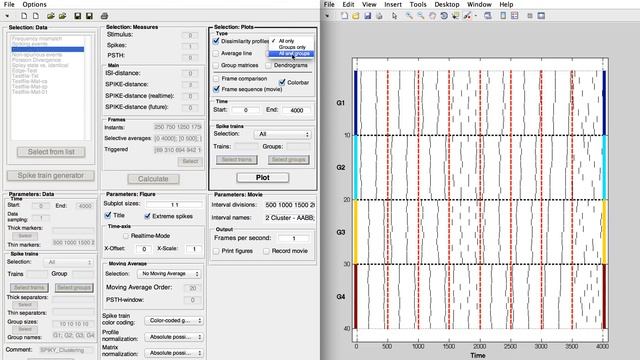Viewport: 640px width, 360px height.
Task: Toggle Frame sequence (movie) checkbox
Action: point(216,89)
